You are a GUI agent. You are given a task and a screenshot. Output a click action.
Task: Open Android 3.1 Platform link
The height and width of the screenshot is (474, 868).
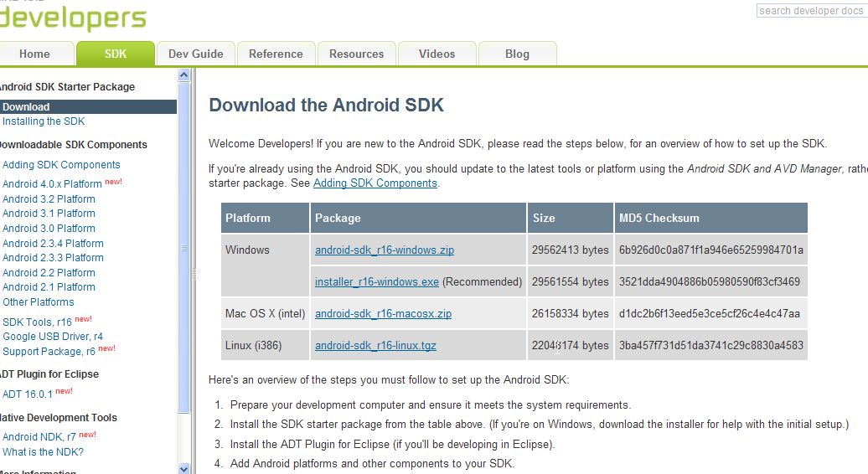point(49,214)
